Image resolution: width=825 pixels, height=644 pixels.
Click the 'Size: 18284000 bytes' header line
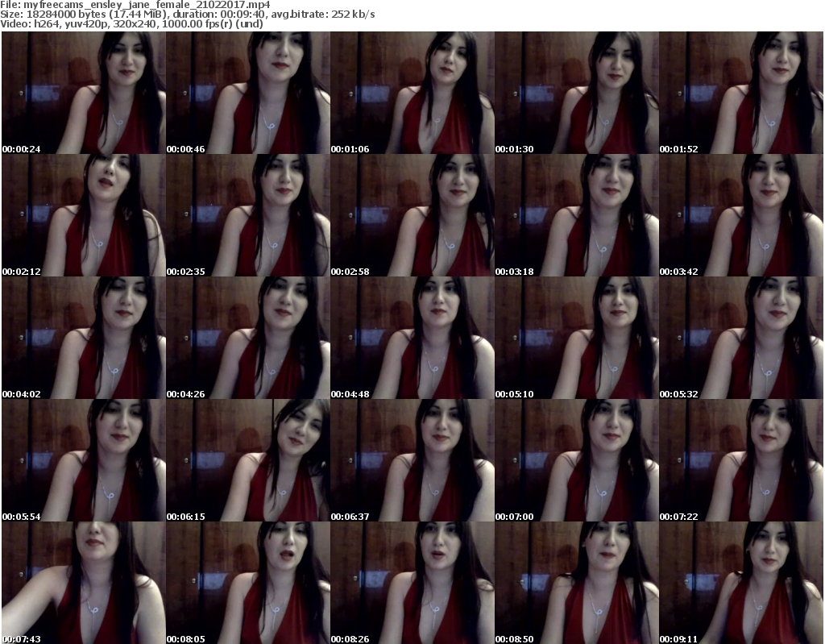click(x=188, y=15)
